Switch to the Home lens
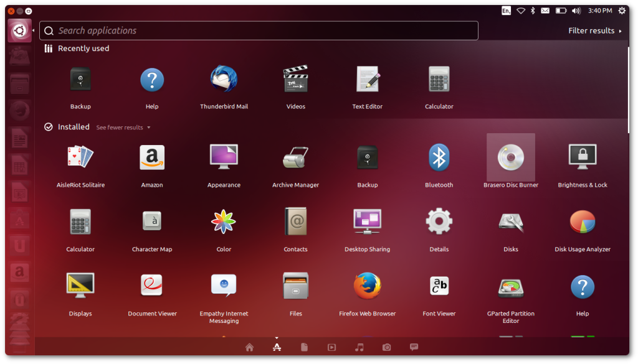638x364 pixels. click(x=249, y=347)
